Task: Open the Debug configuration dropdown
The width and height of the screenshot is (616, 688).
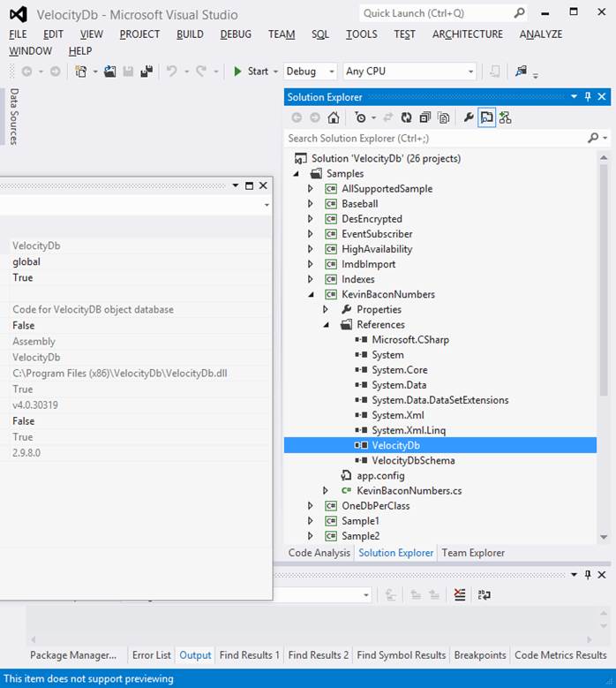Action: [x=311, y=71]
